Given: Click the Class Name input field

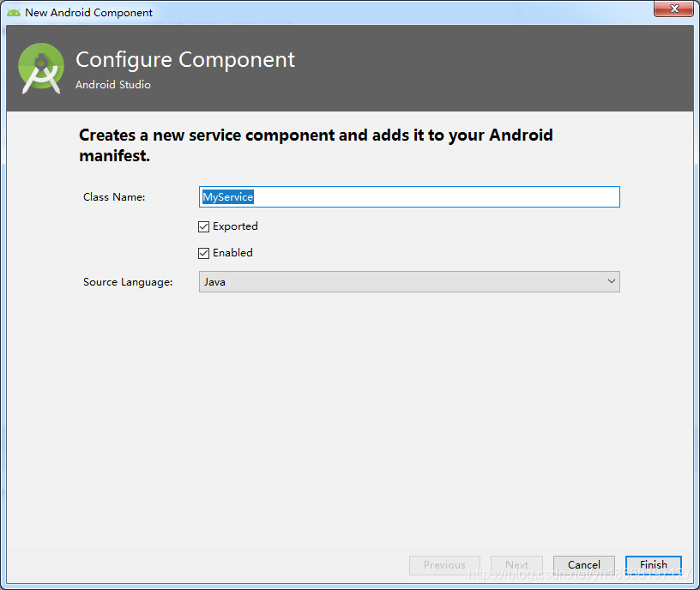Looking at the screenshot, I should [x=409, y=197].
